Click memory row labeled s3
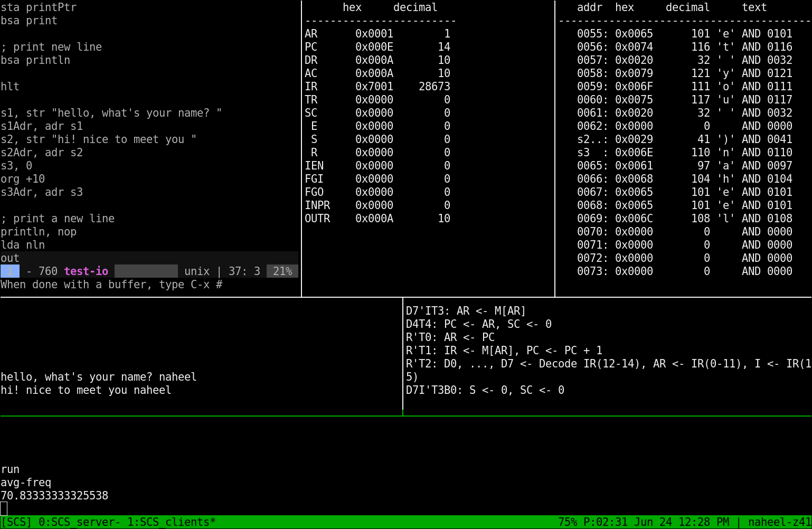 tap(685, 153)
